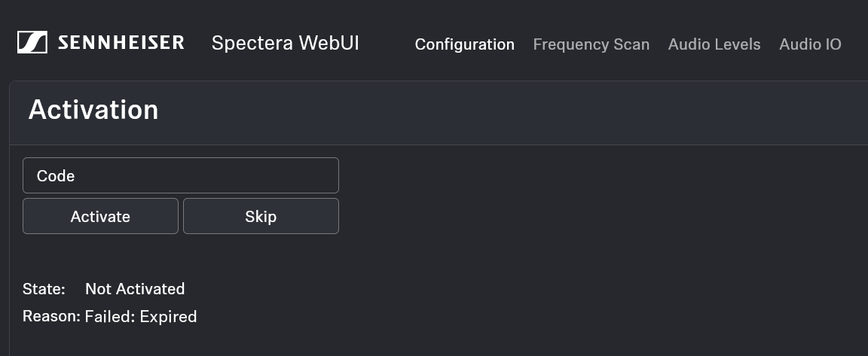Click the State label
The width and height of the screenshot is (868, 356).
tap(44, 289)
